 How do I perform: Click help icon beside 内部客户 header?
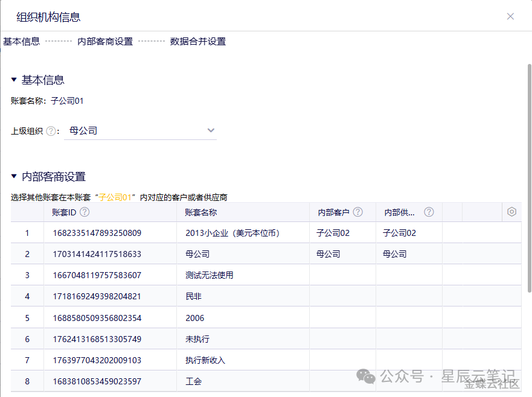[357, 212]
